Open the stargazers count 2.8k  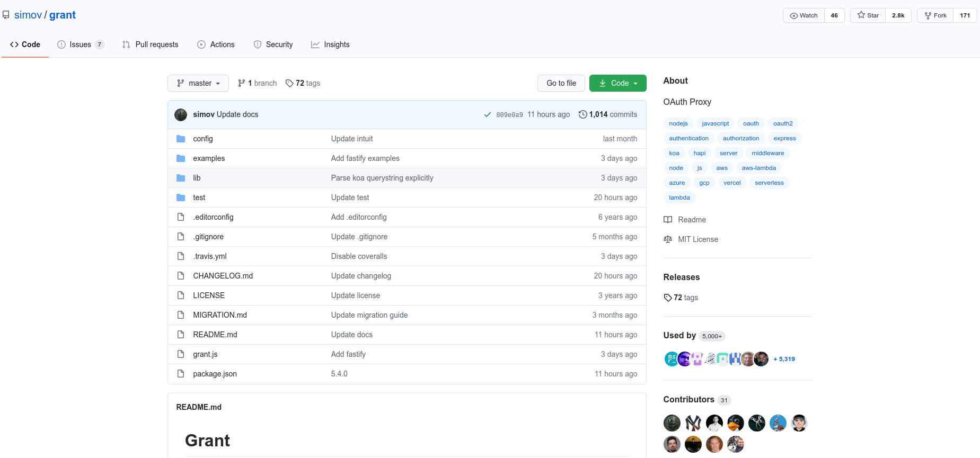pyautogui.click(x=898, y=15)
